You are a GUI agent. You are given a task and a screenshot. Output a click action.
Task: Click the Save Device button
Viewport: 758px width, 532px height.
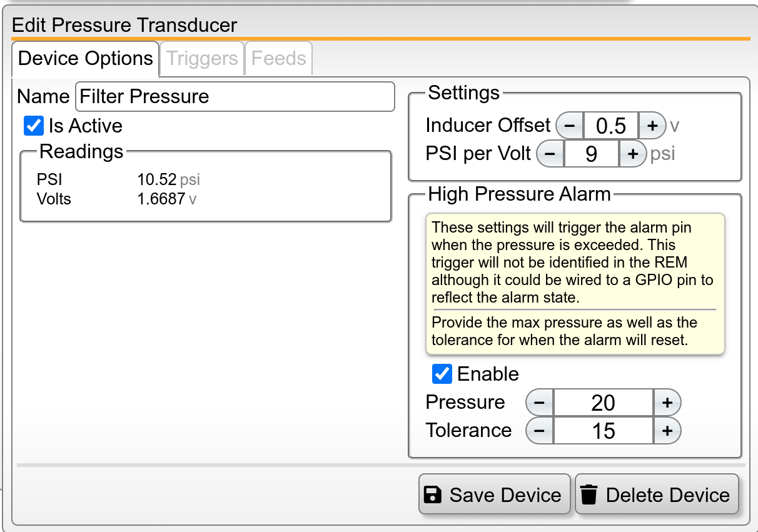coord(494,494)
